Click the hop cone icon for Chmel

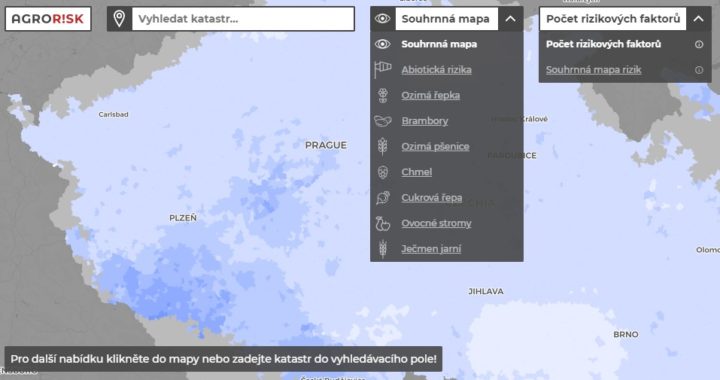[x=382, y=172]
